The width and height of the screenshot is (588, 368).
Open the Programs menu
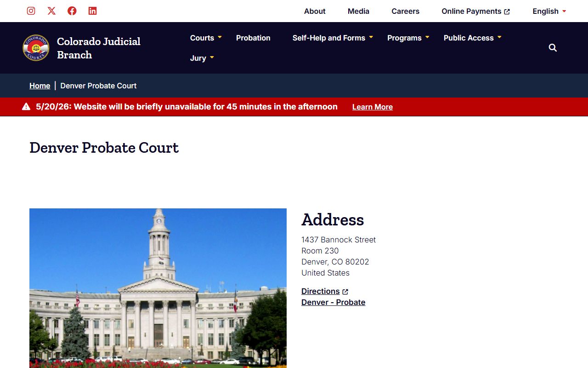click(404, 38)
